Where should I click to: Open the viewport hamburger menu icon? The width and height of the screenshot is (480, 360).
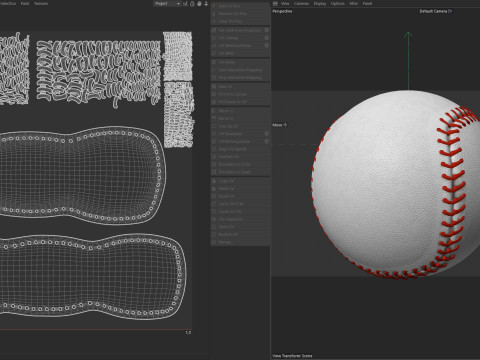pyautogui.click(x=275, y=3)
